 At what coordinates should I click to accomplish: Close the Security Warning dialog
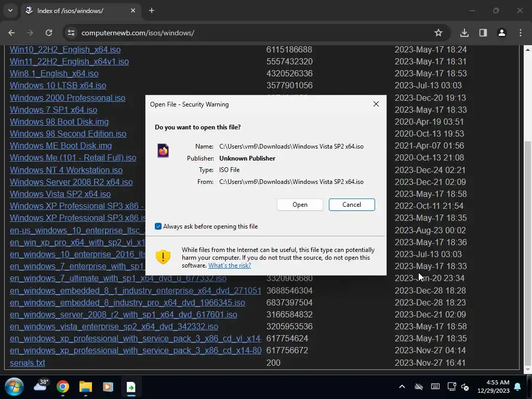[x=376, y=104]
